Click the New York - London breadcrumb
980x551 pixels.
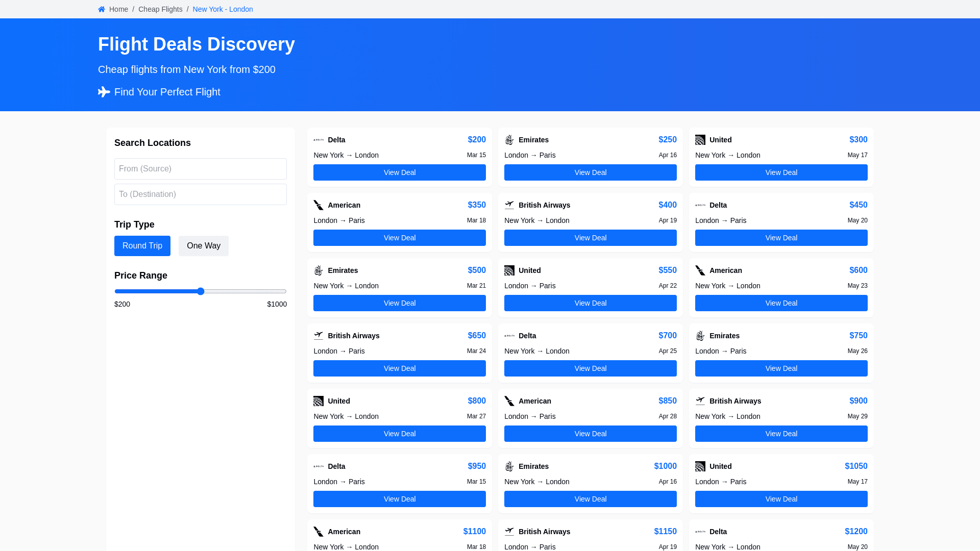(x=223, y=9)
